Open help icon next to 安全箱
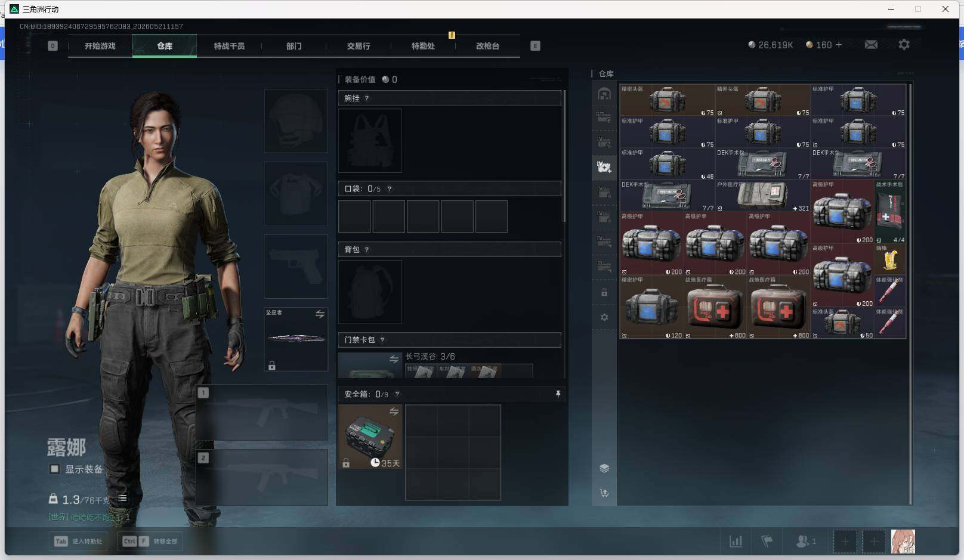964x560 pixels. click(397, 394)
